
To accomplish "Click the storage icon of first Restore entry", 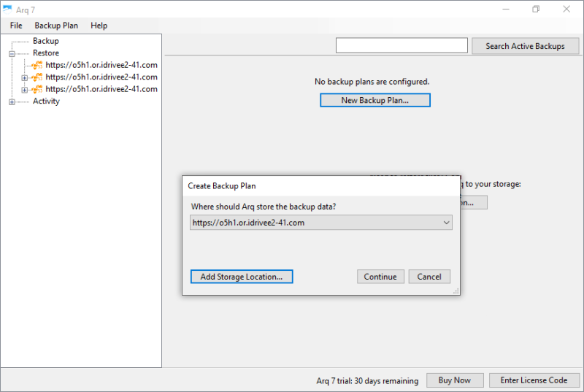I will pos(38,65).
